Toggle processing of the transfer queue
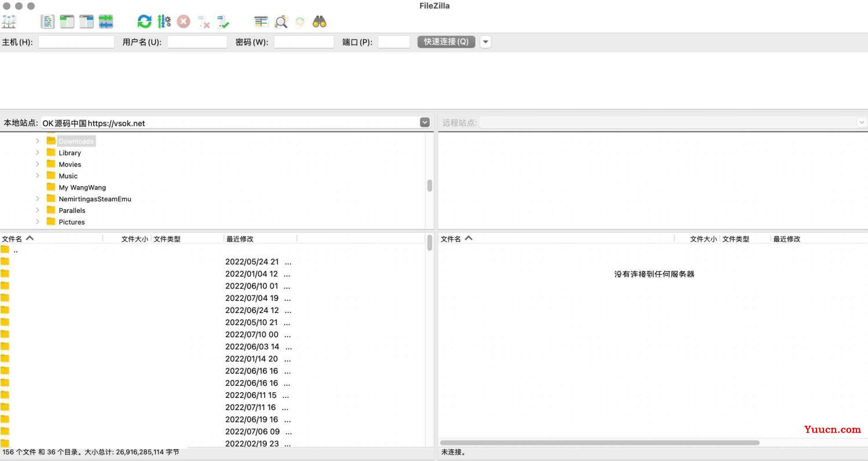The image size is (868, 461). click(164, 22)
